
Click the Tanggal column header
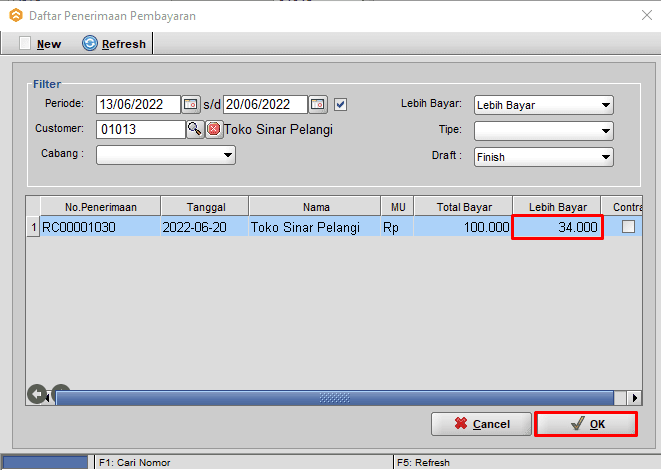[x=206, y=207]
